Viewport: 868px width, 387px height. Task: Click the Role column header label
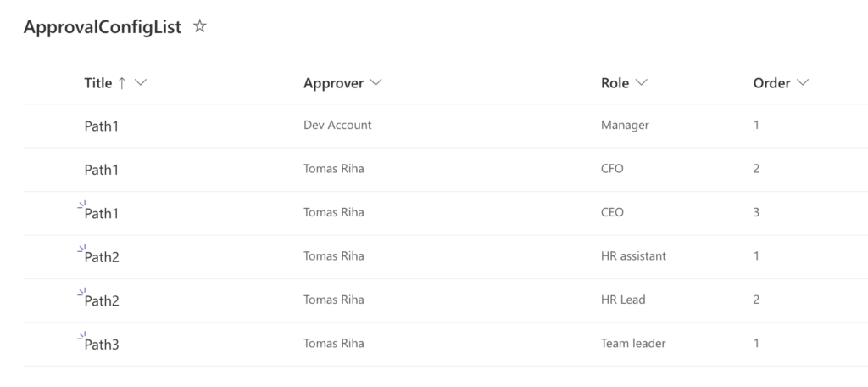[x=615, y=83]
